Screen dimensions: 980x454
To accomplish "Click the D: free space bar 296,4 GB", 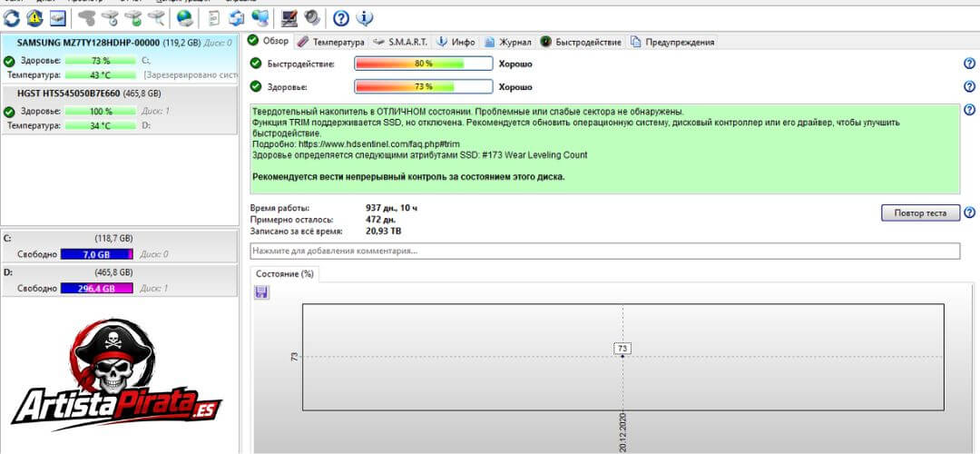I will [x=97, y=288].
